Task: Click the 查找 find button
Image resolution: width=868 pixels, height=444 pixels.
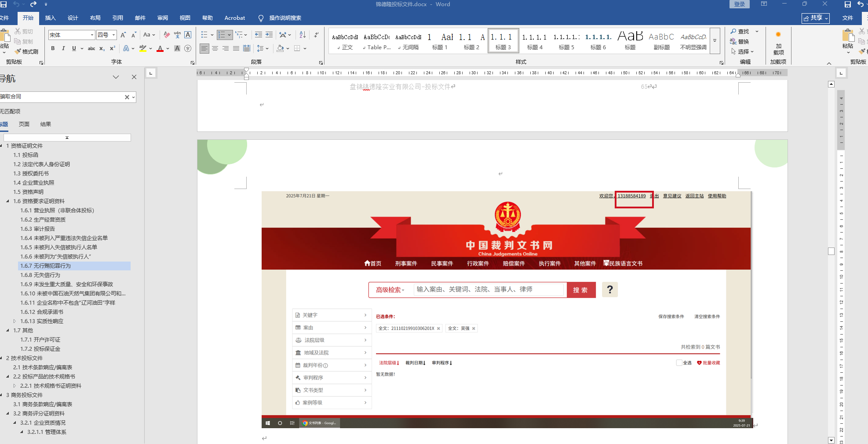Action: [740, 31]
